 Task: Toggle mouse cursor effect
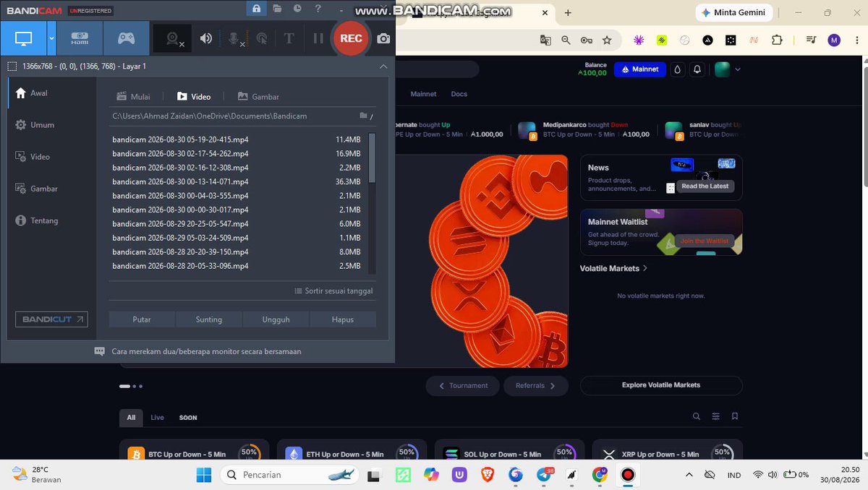262,39
